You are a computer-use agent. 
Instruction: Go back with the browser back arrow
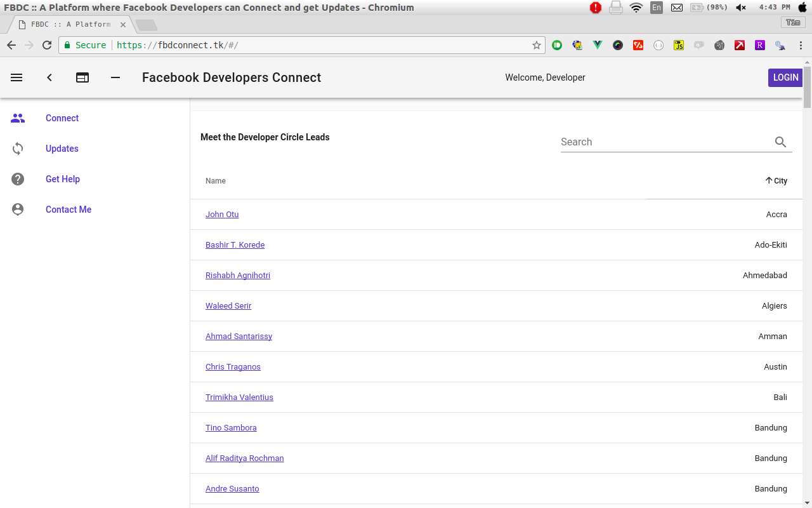click(11, 45)
